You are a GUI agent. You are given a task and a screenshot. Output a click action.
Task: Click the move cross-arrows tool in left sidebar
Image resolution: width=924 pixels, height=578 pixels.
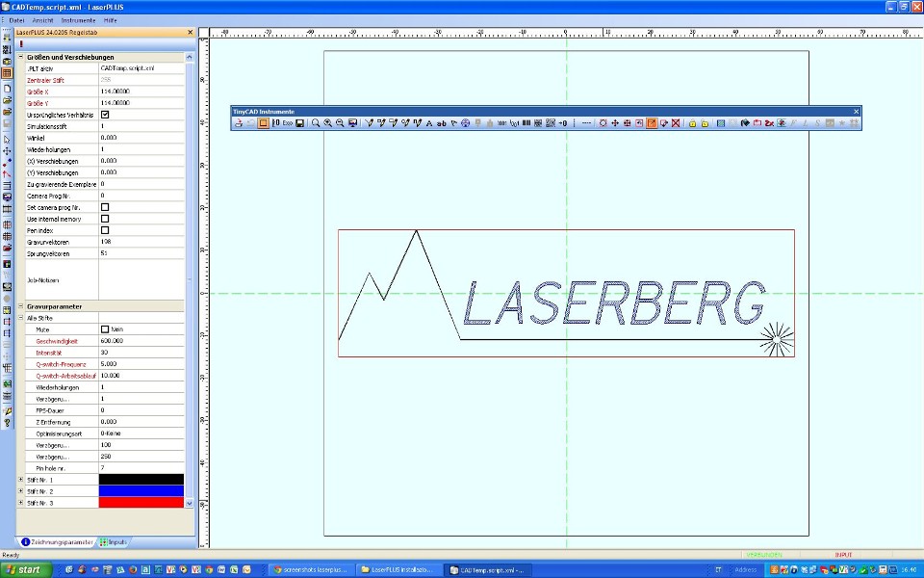tap(7, 151)
